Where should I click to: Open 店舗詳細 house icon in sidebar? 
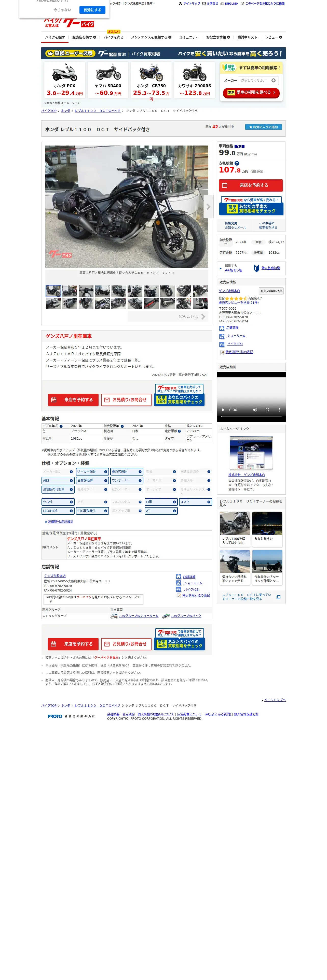222,328
